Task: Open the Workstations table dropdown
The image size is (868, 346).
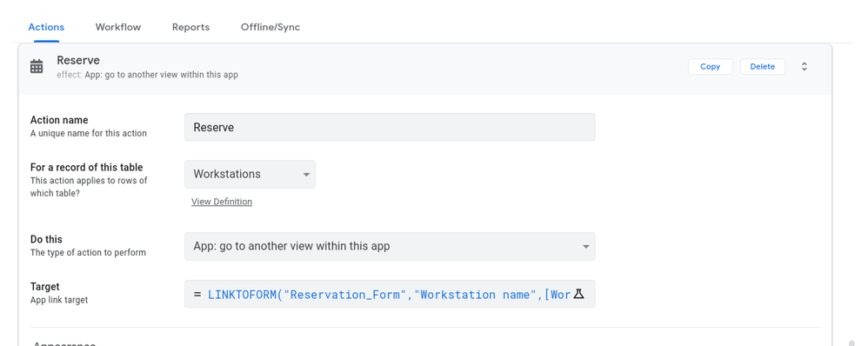Action: [x=250, y=175]
